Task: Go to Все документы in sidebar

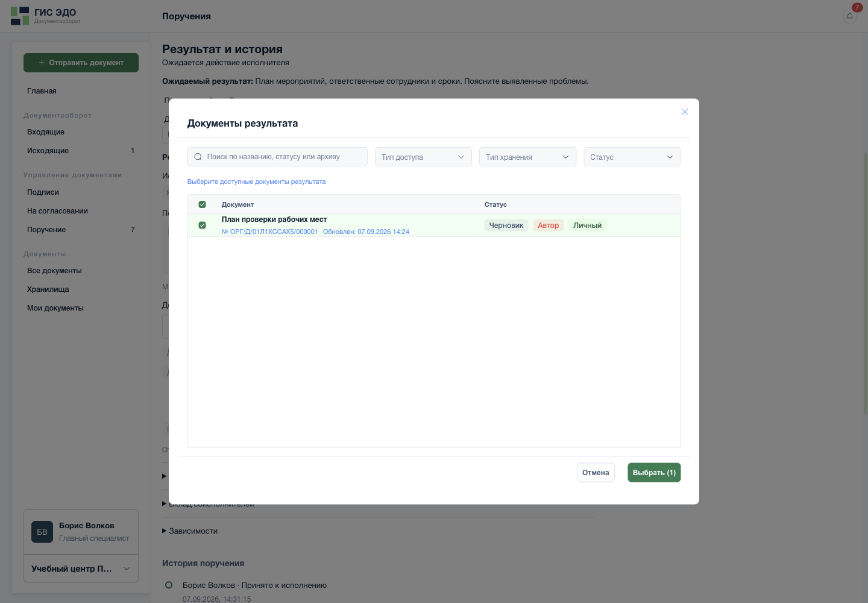Action: (x=54, y=271)
